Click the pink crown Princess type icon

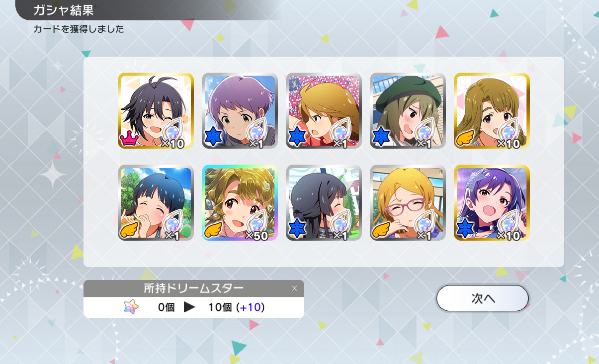pyautogui.click(x=129, y=138)
